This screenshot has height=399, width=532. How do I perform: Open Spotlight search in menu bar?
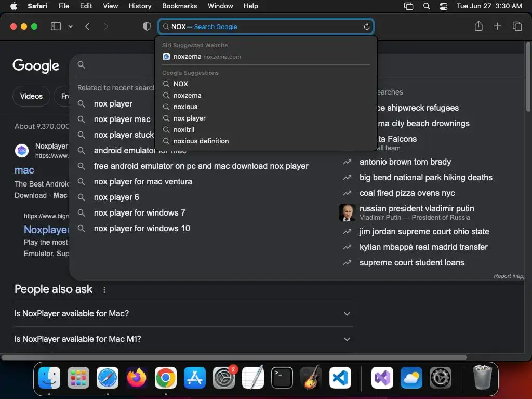pos(427,6)
